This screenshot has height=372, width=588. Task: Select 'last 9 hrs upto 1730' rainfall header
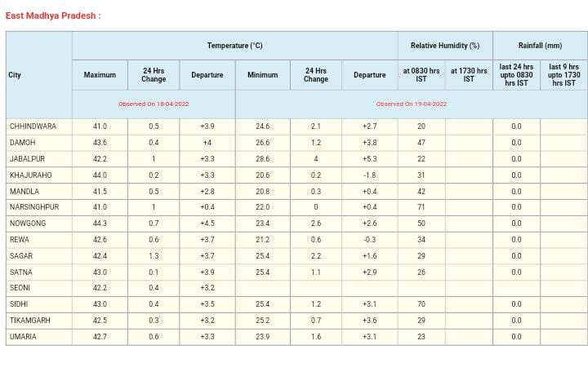pos(563,75)
